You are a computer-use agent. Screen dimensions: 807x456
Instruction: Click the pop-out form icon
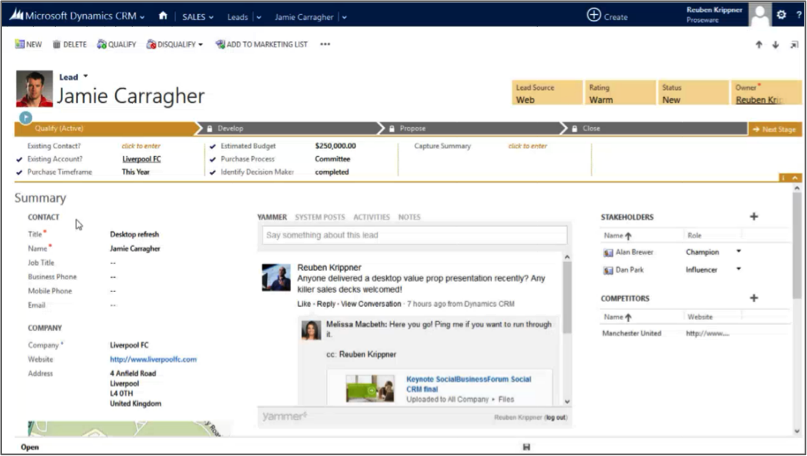[x=794, y=45]
